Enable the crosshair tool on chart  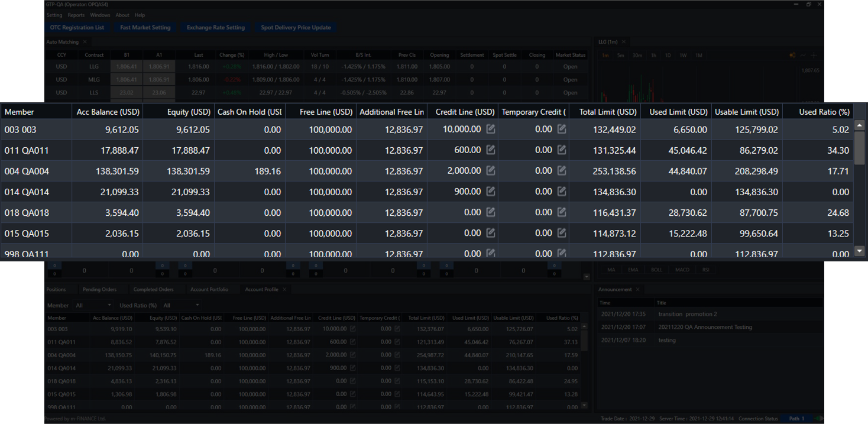[814, 55]
